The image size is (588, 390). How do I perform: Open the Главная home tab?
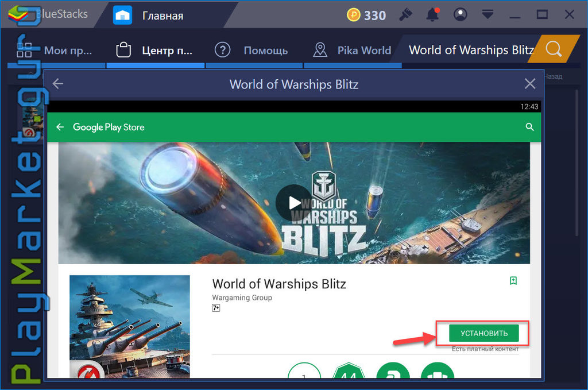(x=162, y=16)
